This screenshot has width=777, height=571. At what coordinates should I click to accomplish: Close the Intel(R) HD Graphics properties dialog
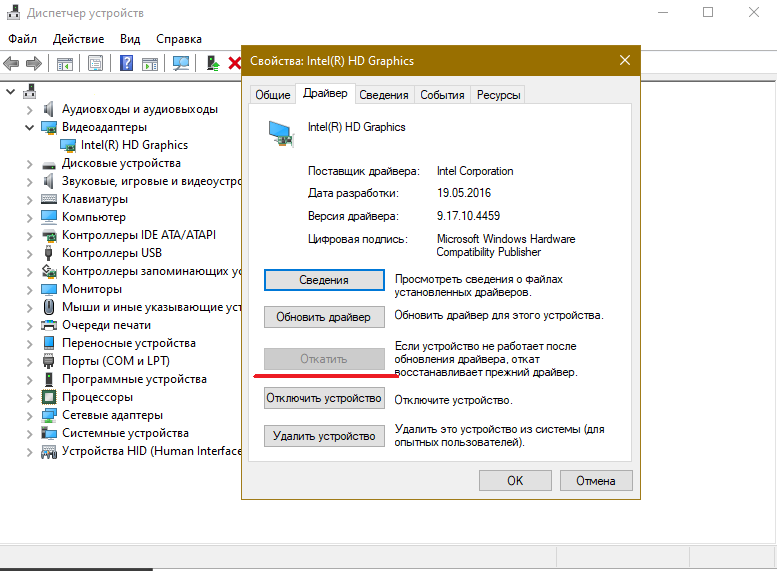(625, 60)
